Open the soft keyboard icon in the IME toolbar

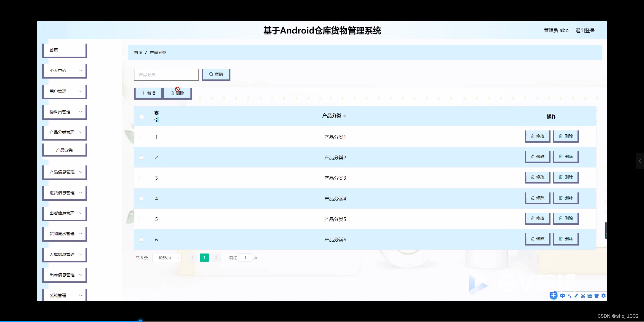590,296
